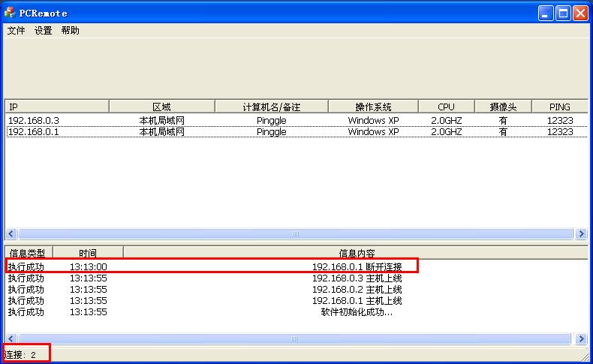Open the 文件 menu
The image size is (593, 364).
(16, 31)
